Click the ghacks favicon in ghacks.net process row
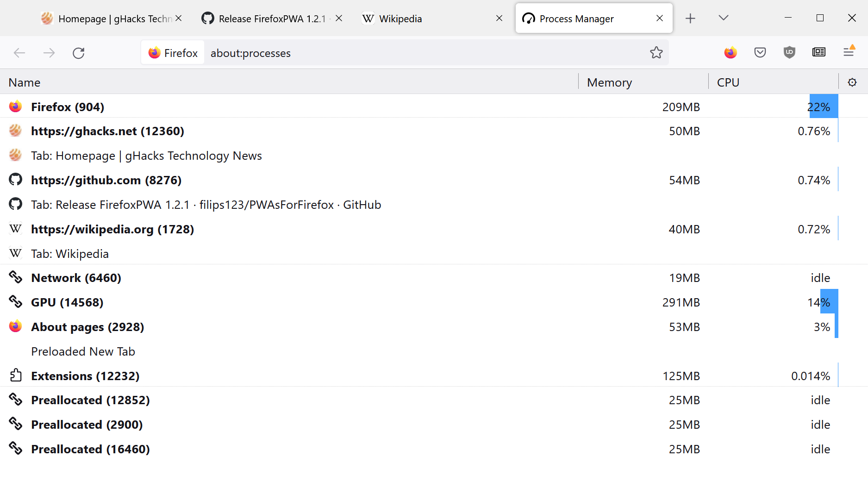Viewport: 868px width, 488px height. click(16, 131)
